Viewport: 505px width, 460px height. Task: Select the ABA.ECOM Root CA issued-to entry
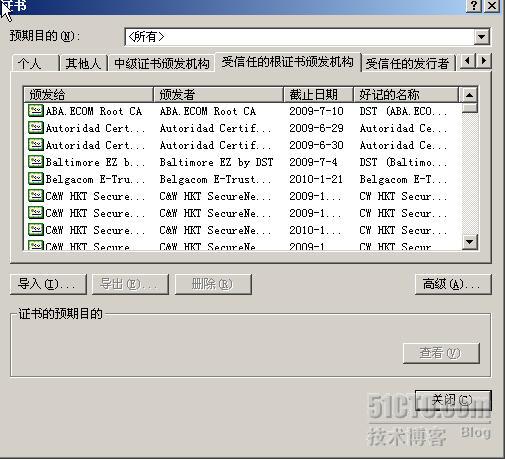coord(94,111)
